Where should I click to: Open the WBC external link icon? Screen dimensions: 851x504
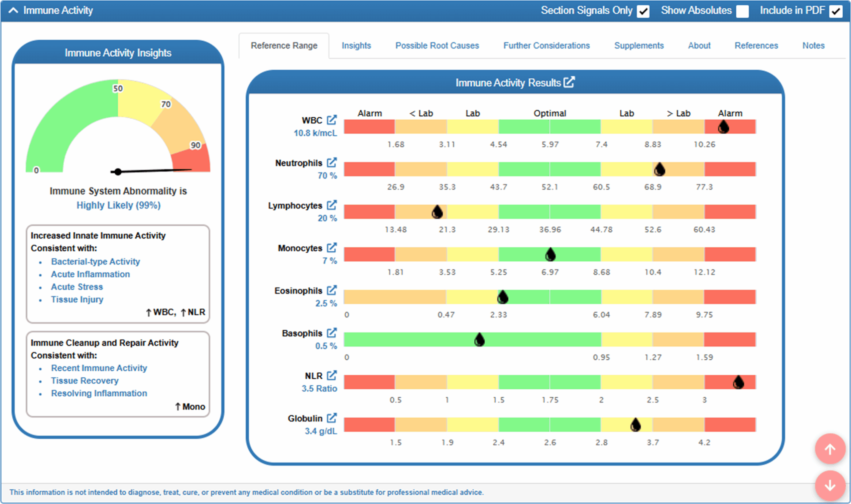tap(331, 120)
